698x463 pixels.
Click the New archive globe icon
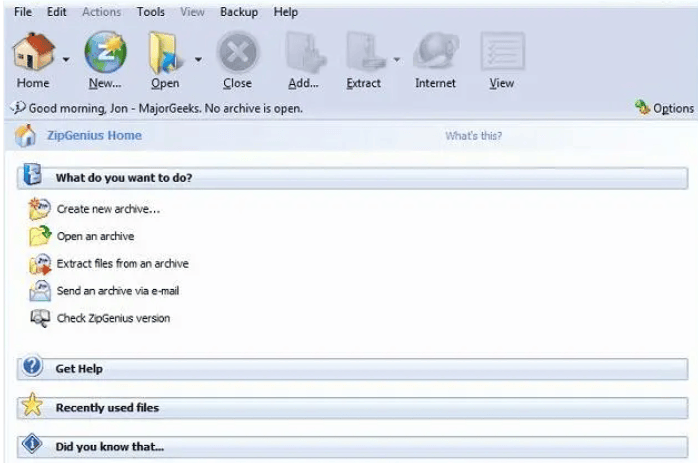106,52
